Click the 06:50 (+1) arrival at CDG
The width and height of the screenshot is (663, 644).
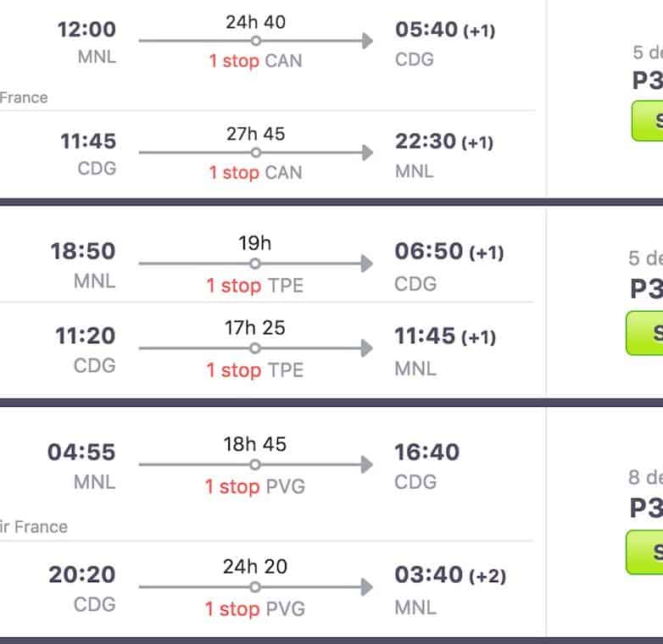coord(448,252)
